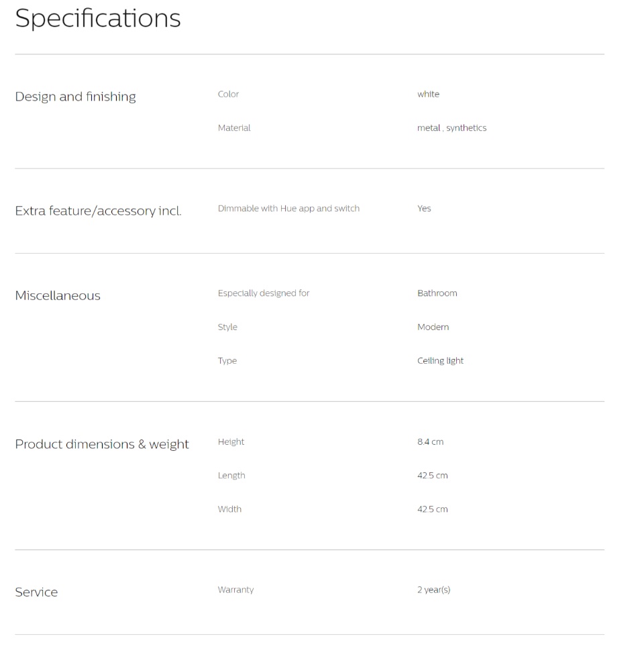The image size is (644, 671).
Task: Click the Width specification label
Action: pyautogui.click(x=230, y=509)
